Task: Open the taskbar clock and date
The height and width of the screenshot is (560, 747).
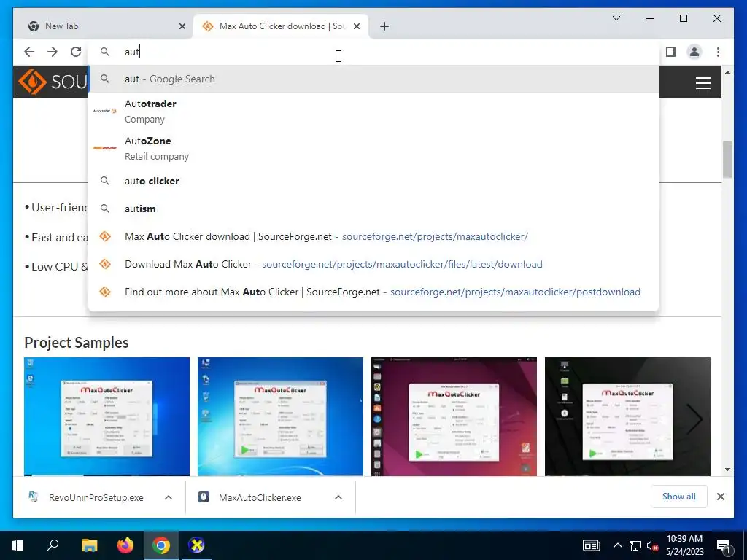Action: [684, 545]
